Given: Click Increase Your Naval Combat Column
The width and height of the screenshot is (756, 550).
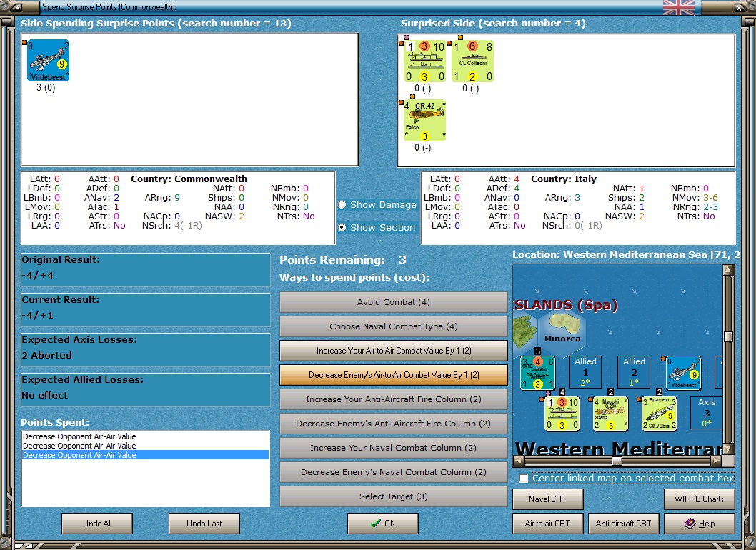Looking at the screenshot, I should coord(394,448).
